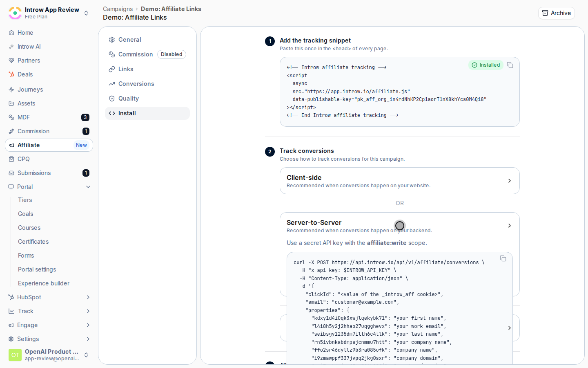The height and width of the screenshot is (368, 588).
Task: Copy the curl command code
Action: (503, 258)
